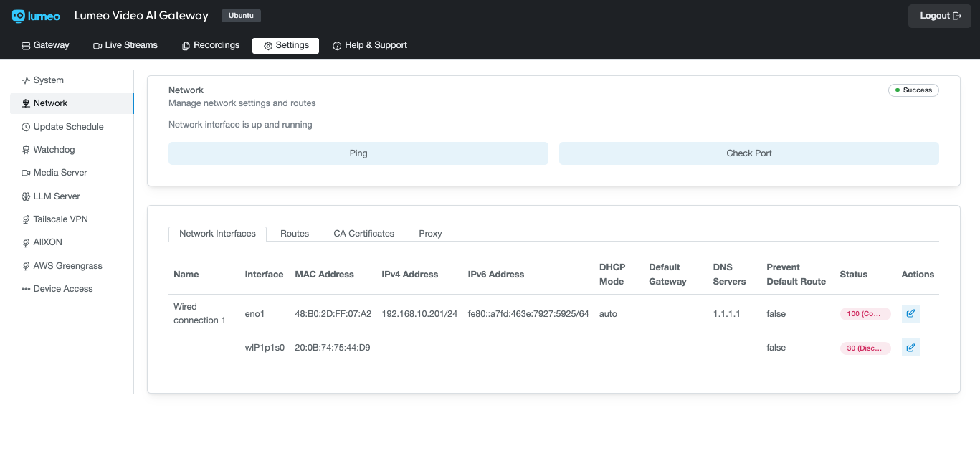Click the Update Schedule clock icon
The width and height of the screenshot is (980, 466).
tap(27, 127)
